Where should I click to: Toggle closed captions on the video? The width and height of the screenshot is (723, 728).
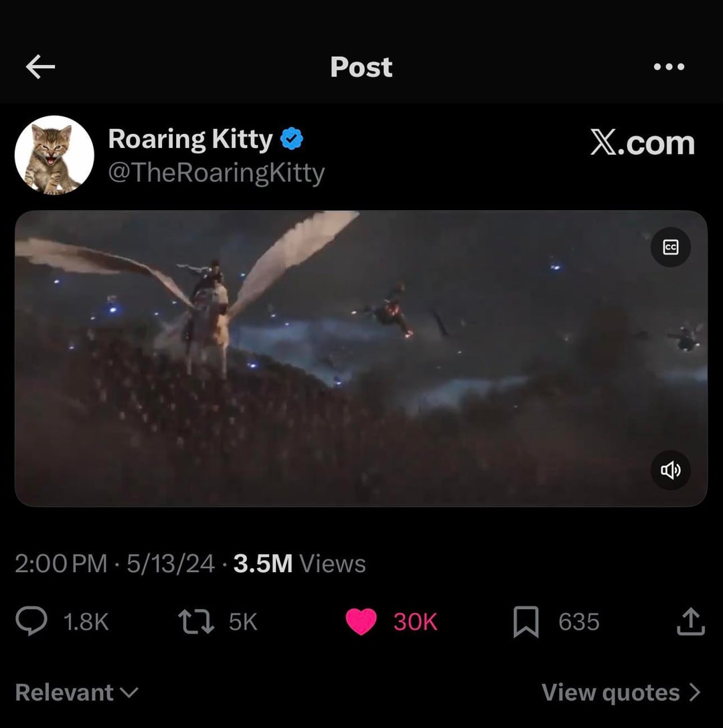pos(671,247)
